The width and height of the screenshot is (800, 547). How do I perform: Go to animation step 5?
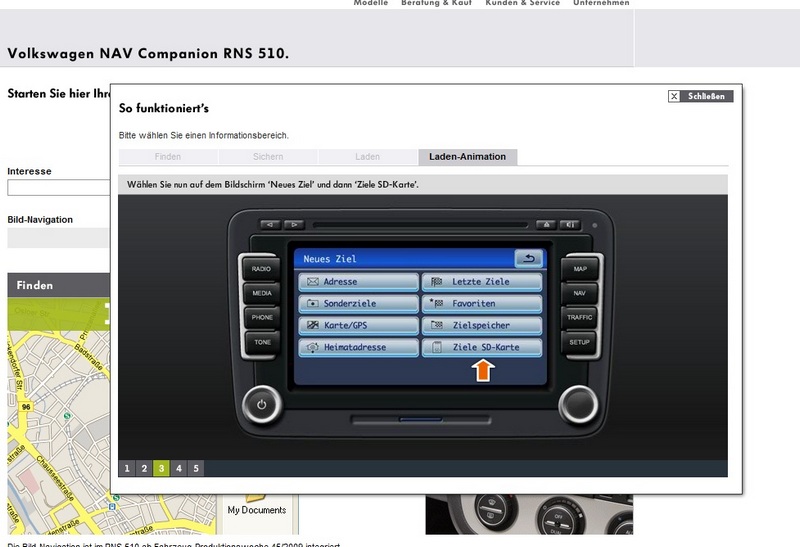click(x=196, y=468)
